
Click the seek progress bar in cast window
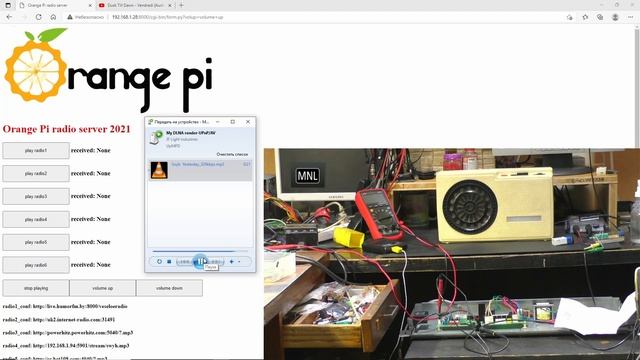point(200,251)
